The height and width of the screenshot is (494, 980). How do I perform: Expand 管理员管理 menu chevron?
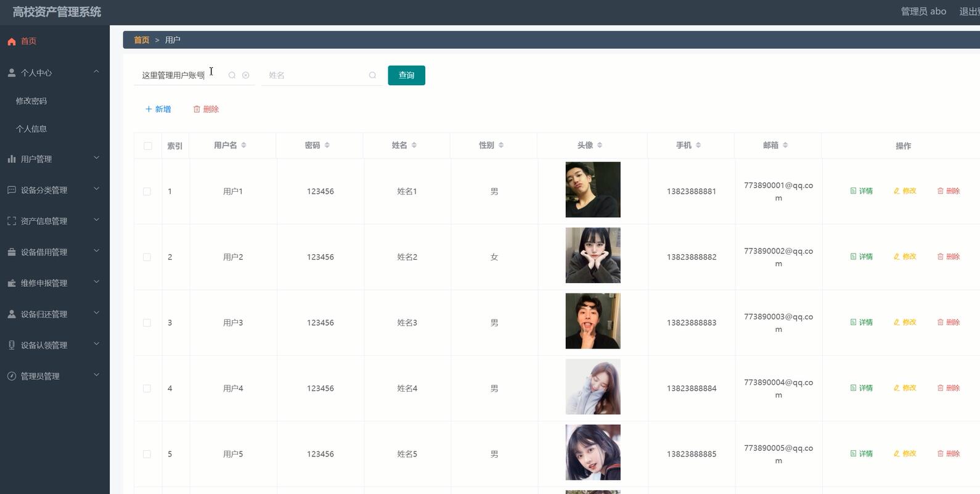pos(96,375)
